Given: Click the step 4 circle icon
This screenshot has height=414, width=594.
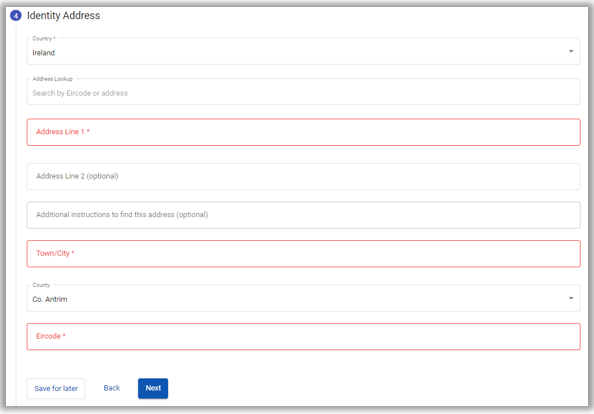Looking at the screenshot, I should (x=16, y=16).
